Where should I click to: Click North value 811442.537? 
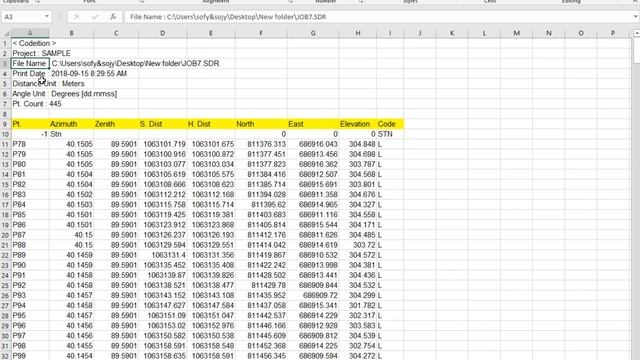pyautogui.click(x=261, y=316)
